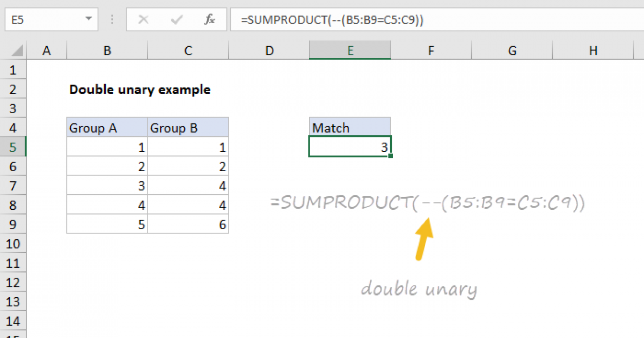Select column F header
Image resolution: width=644 pixels, height=338 pixels.
point(431,51)
